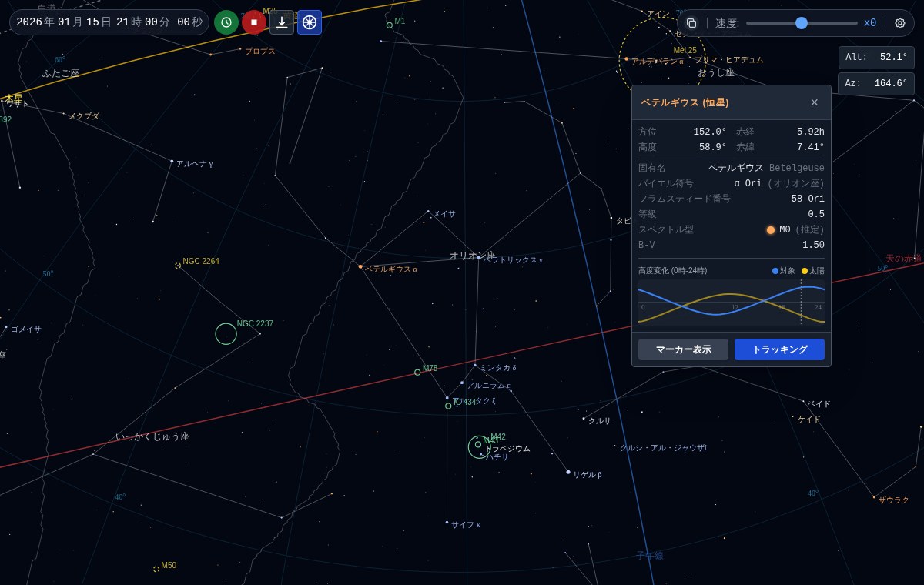Select the year field 2026
This screenshot has width=924, height=585.
[x=29, y=22]
